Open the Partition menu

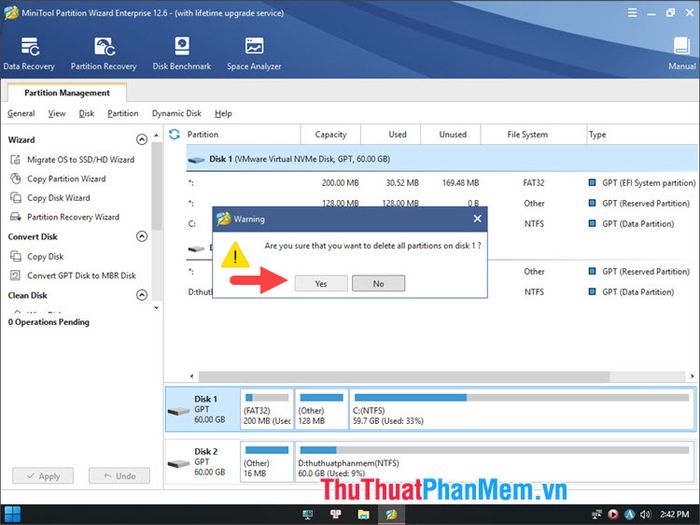[123, 113]
